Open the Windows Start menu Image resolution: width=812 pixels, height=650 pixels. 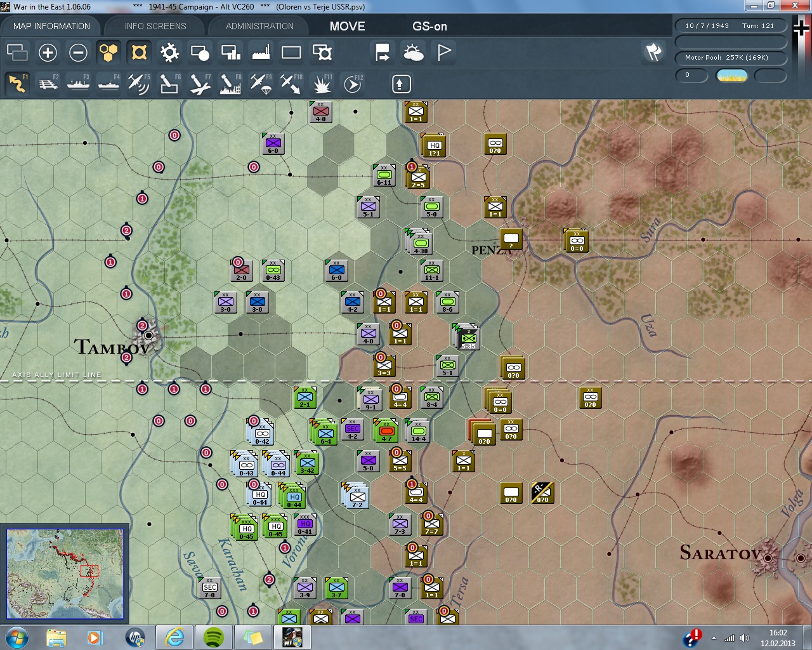(x=17, y=637)
